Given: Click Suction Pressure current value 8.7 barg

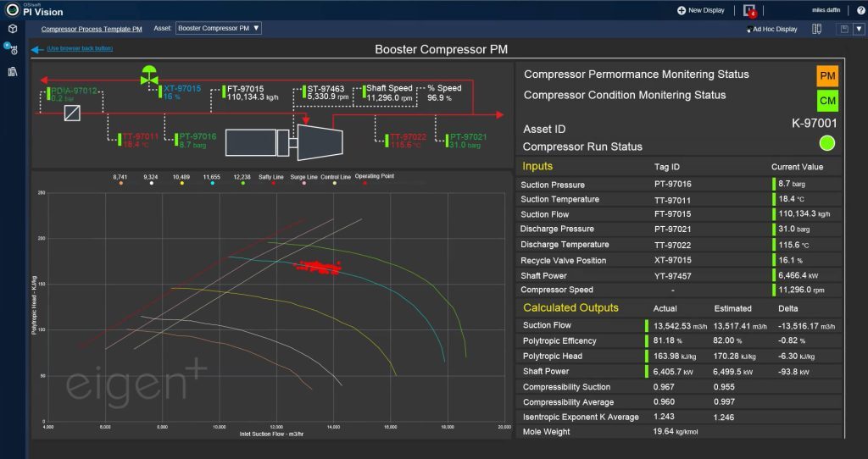Looking at the screenshot, I should (x=792, y=184).
